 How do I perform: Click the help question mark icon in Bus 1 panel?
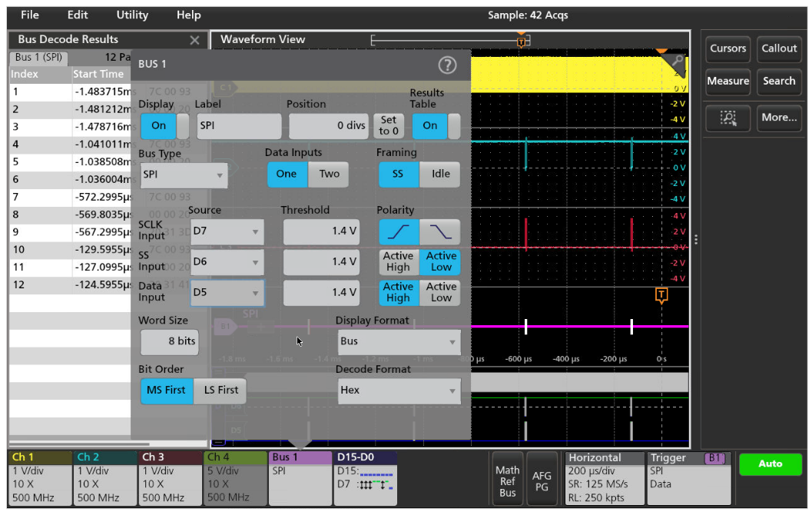[447, 65]
